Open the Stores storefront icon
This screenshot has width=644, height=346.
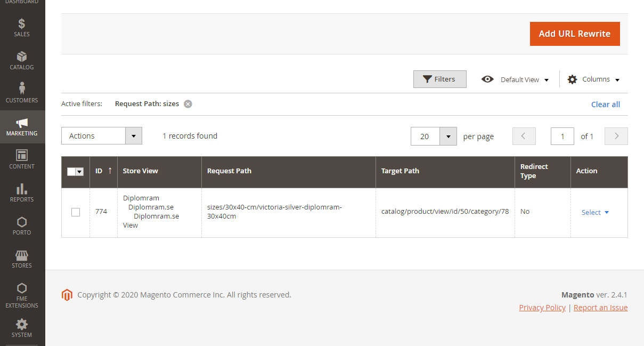click(22, 255)
